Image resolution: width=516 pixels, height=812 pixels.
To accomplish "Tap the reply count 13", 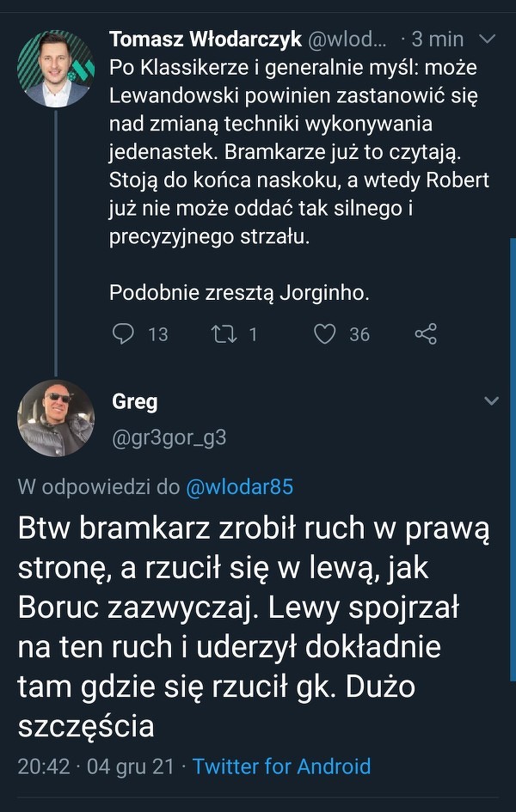I will pos(158,334).
